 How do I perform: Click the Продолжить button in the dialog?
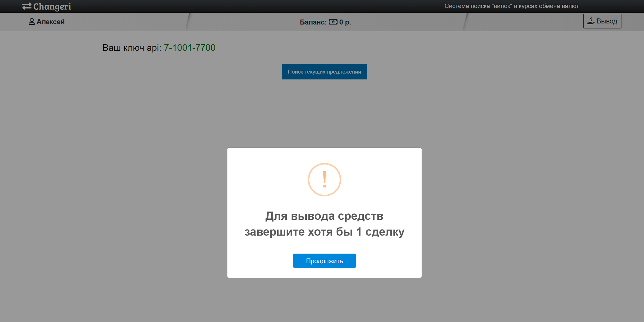[x=324, y=261]
